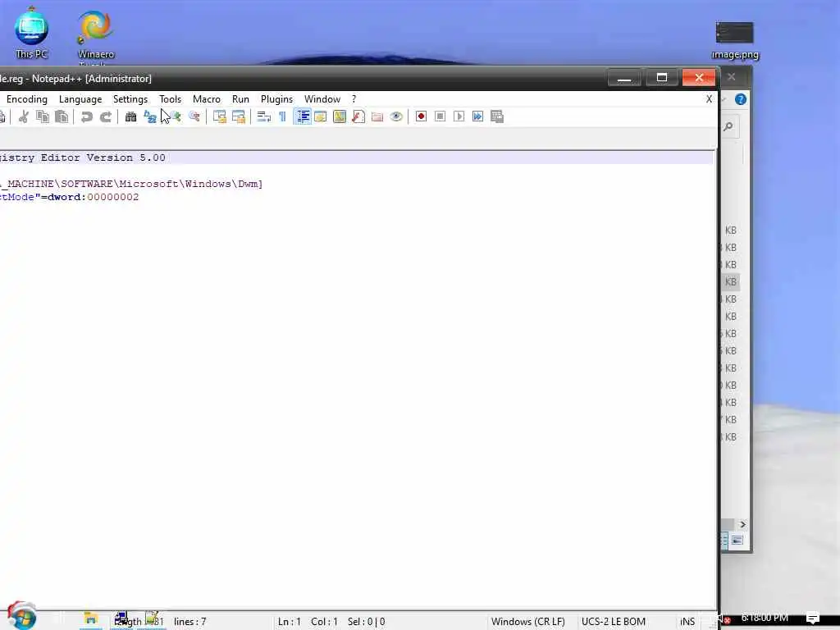840x630 pixels.
Task: Click the Print toolbar icon at edge
Action: (2, 116)
